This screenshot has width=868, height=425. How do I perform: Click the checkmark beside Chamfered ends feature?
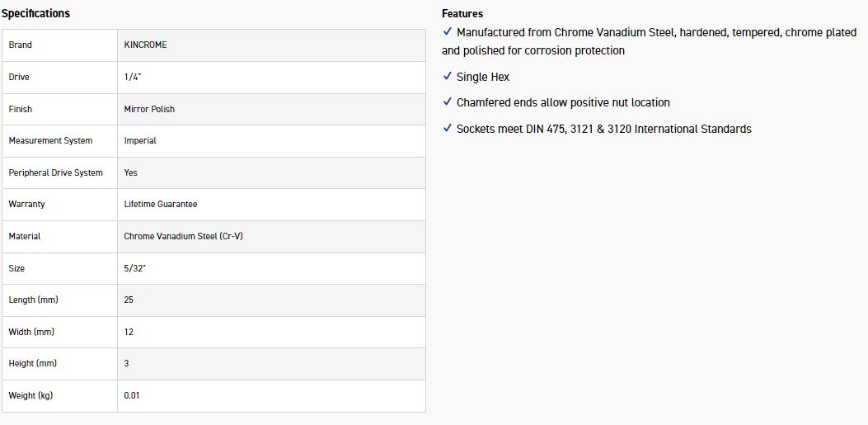(448, 102)
